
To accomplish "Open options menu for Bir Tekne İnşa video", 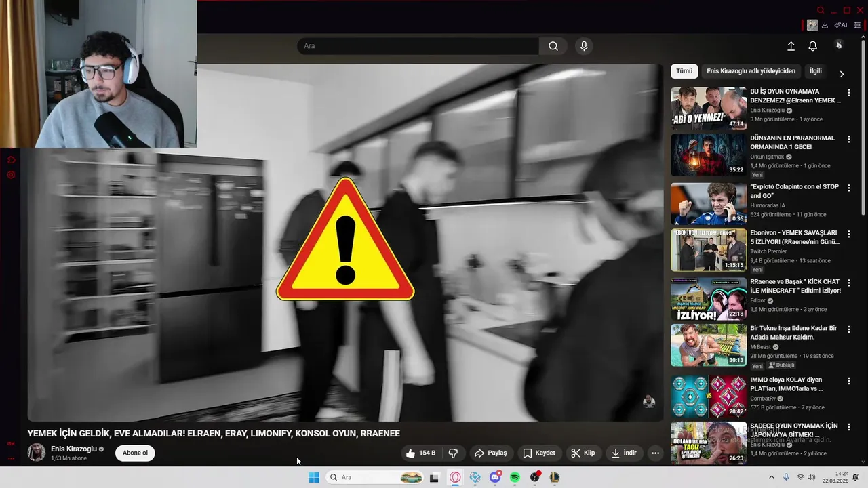I will click(848, 329).
